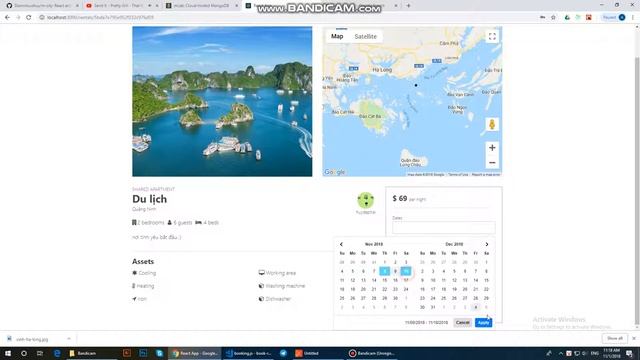
Task: Click the Heating asset item
Action: click(x=143, y=286)
